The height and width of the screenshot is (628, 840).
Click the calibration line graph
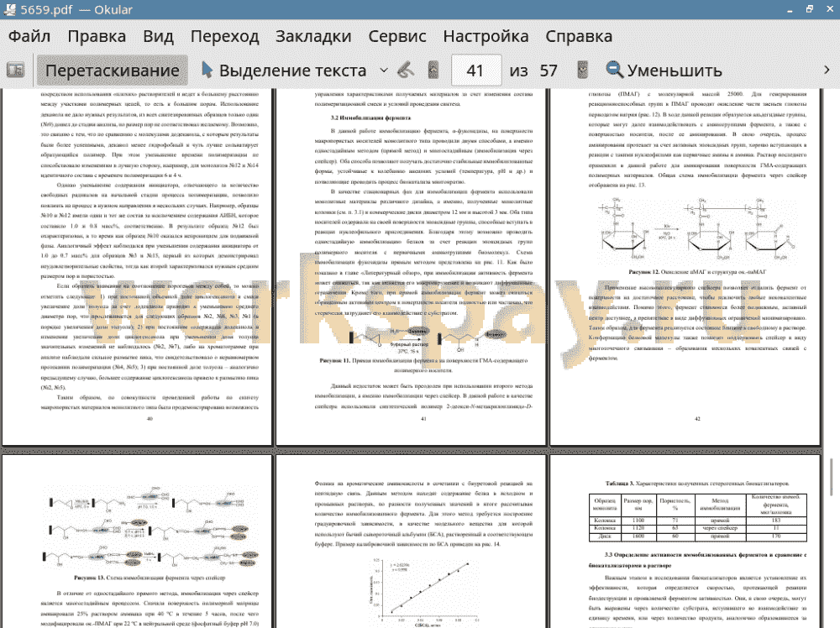point(423,592)
